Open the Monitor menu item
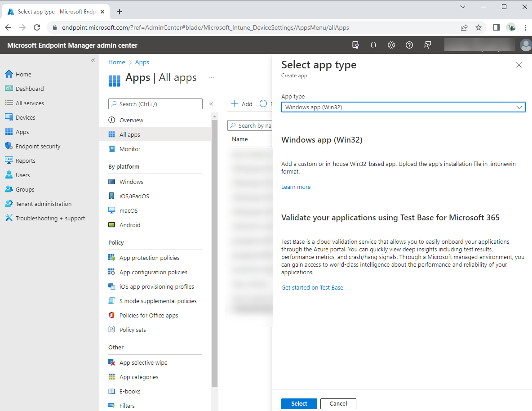 [x=130, y=149]
